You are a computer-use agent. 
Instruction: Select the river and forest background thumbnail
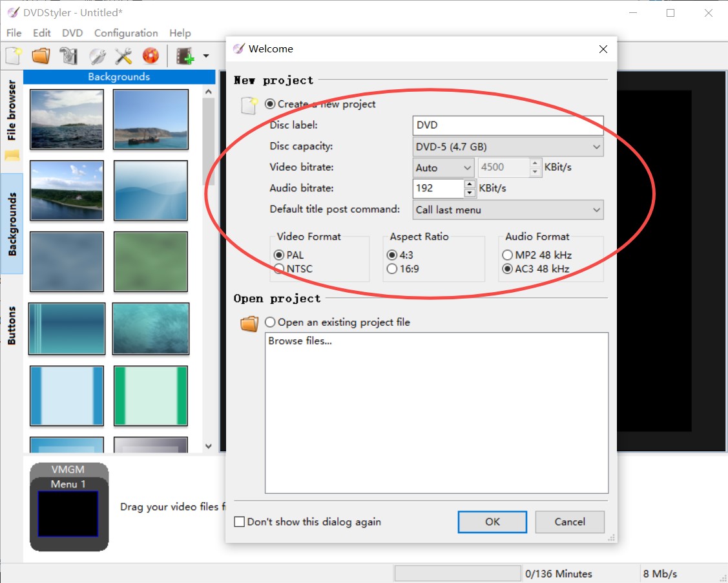point(67,191)
